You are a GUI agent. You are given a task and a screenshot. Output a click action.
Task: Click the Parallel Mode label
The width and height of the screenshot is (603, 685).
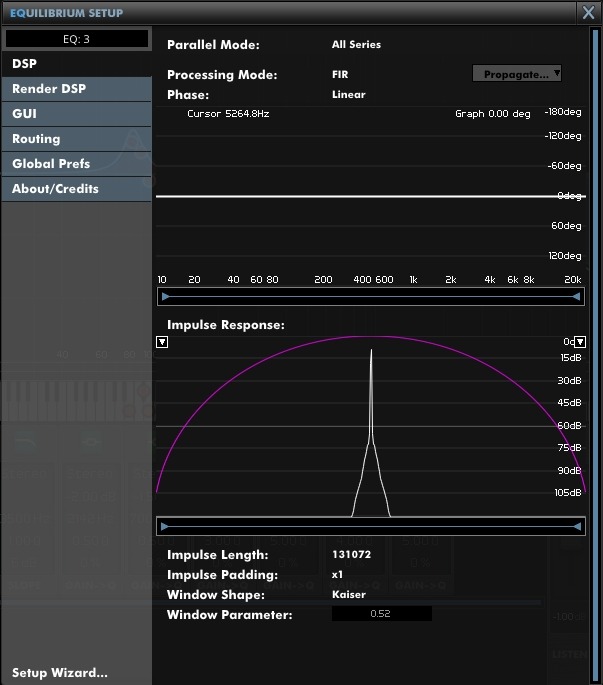pyautogui.click(x=213, y=45)
